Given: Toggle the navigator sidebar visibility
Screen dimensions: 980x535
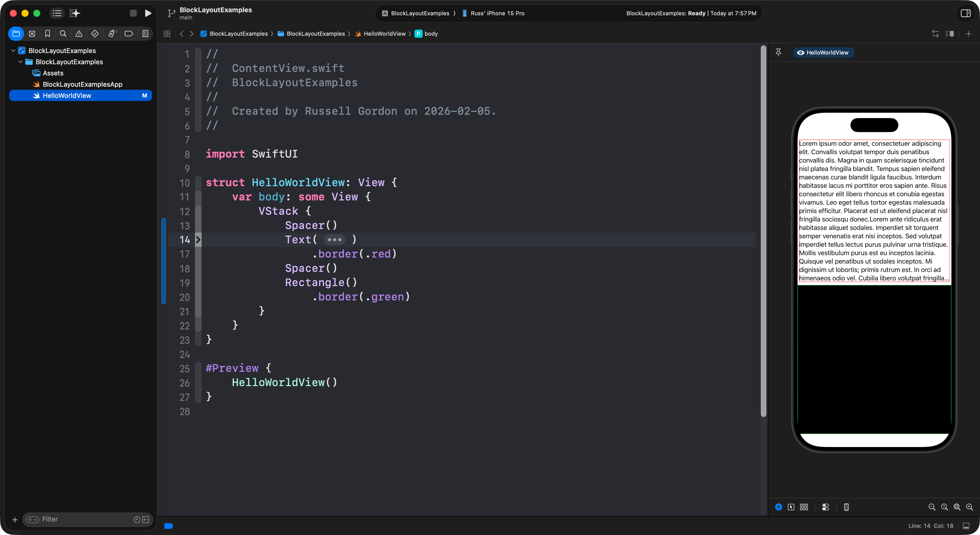Looking at the screenshot, I should 57,13.
